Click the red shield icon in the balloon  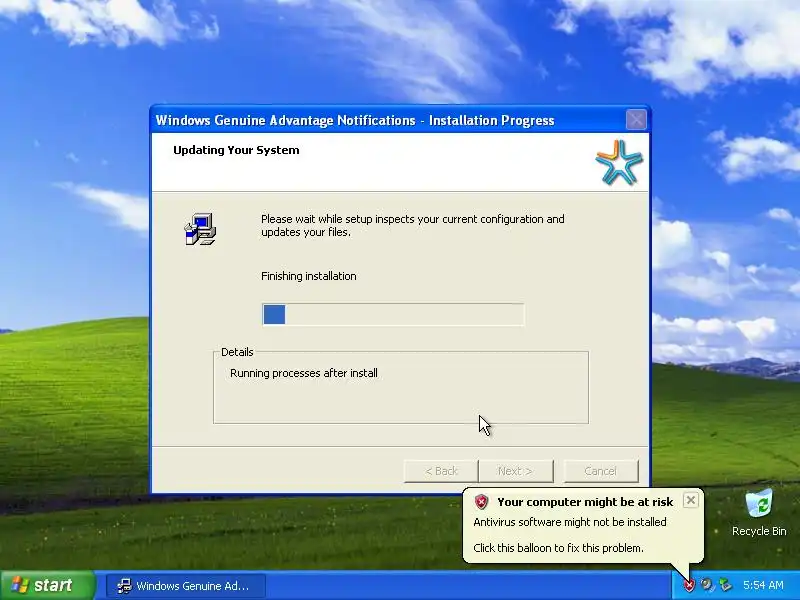point(481,502)
